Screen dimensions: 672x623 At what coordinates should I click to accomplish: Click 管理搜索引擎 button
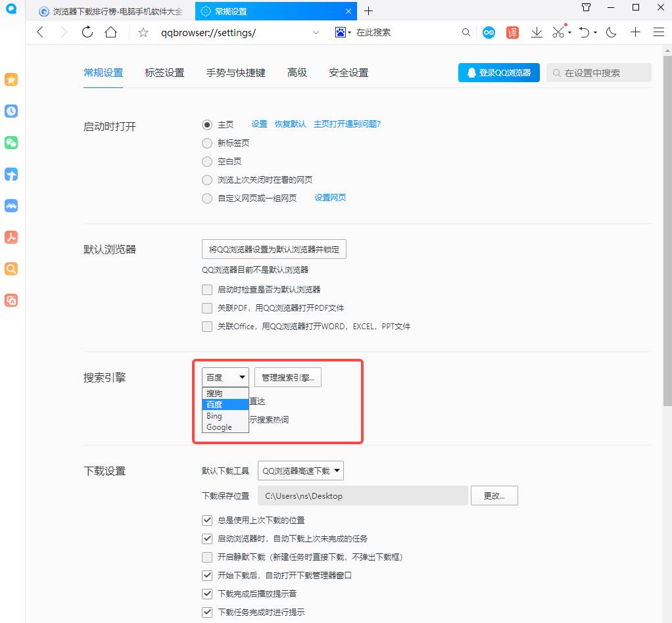click(x=288, y=377)
